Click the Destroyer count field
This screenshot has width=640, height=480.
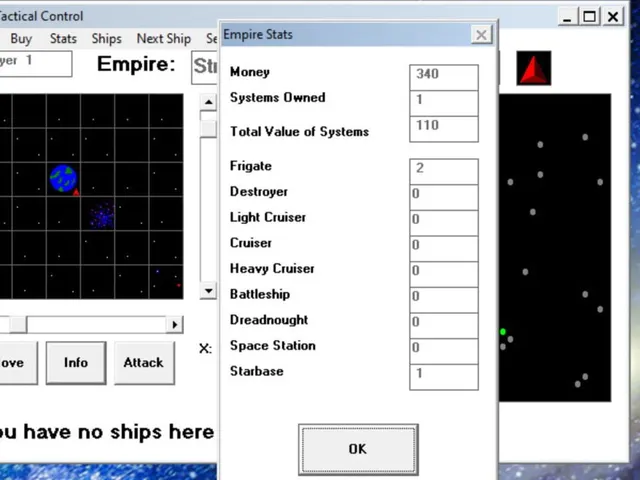[444, 198]
